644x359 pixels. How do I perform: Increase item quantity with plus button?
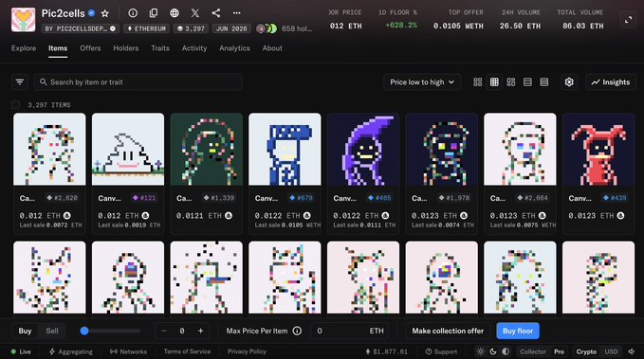click(200, 331)
